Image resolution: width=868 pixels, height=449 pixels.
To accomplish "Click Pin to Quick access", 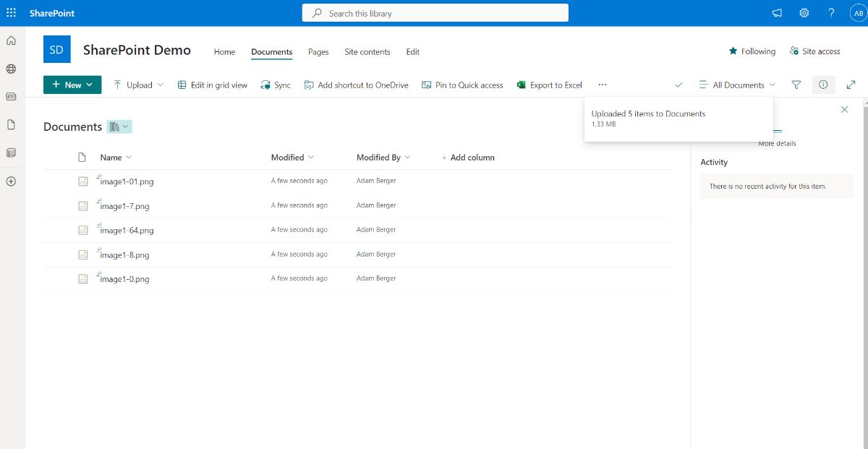I will coord(462,85).
